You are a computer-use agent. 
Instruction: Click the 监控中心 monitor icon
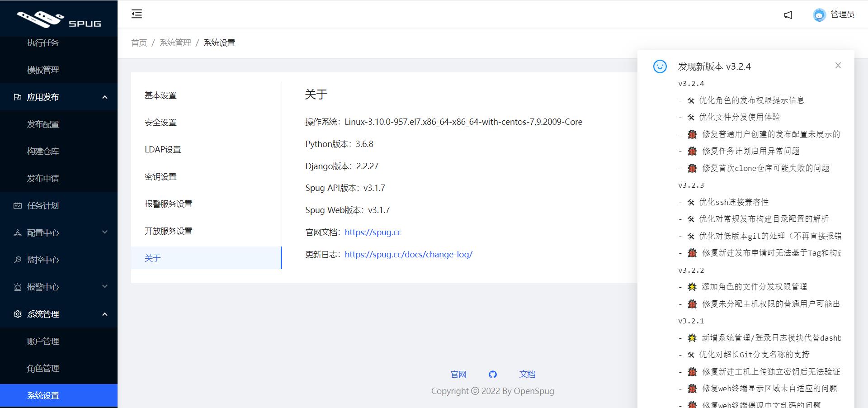point(18,260)
